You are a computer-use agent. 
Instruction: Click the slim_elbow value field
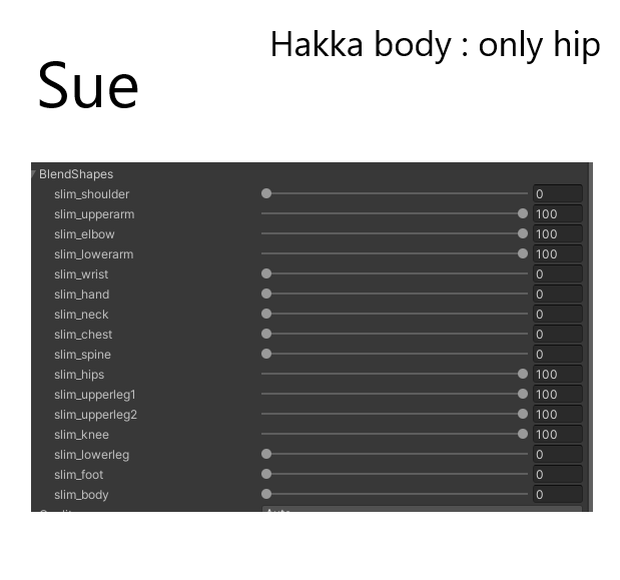pos(558,234)
